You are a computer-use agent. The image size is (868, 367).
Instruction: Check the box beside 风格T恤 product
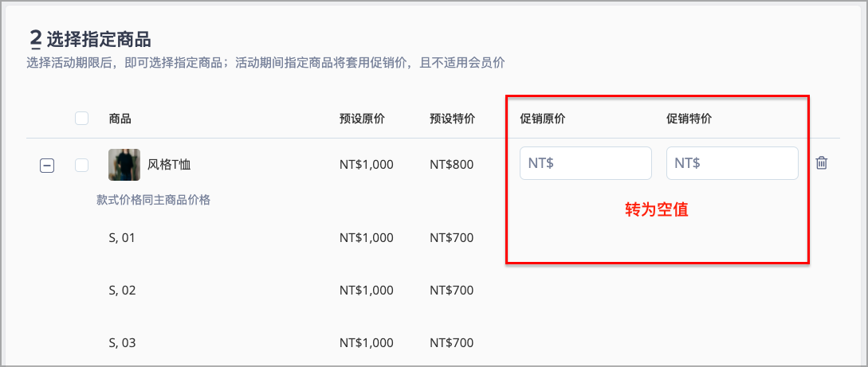(x=81, y=165)
